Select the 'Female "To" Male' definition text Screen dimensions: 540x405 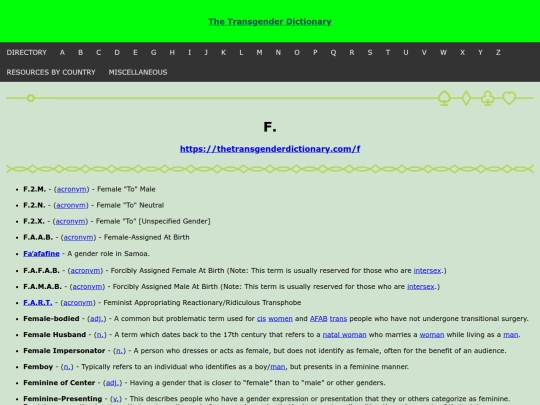point(126,189)
